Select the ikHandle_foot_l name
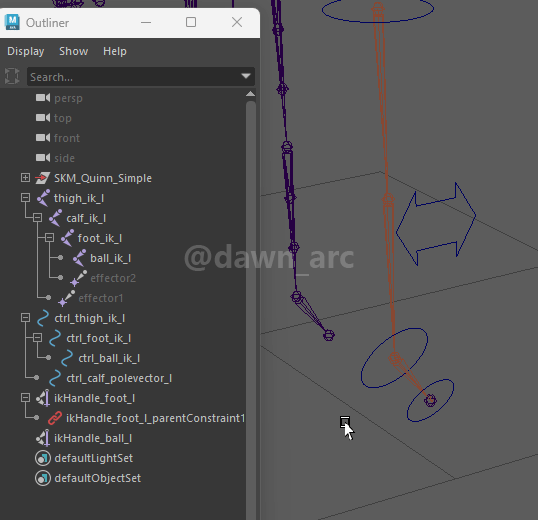Image resolution: width=538 pixels, height=520 pixels. 95,398
